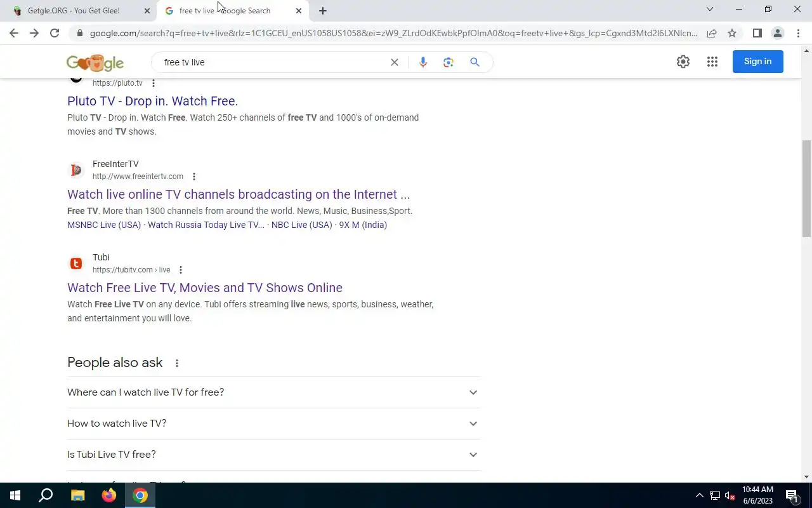Open the network tray icon

(x=714, y=495)
